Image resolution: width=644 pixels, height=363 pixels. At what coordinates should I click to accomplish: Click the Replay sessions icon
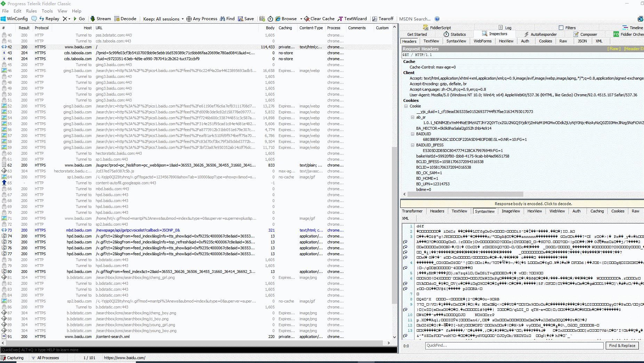pyautogui.click(x=42, y=19)
